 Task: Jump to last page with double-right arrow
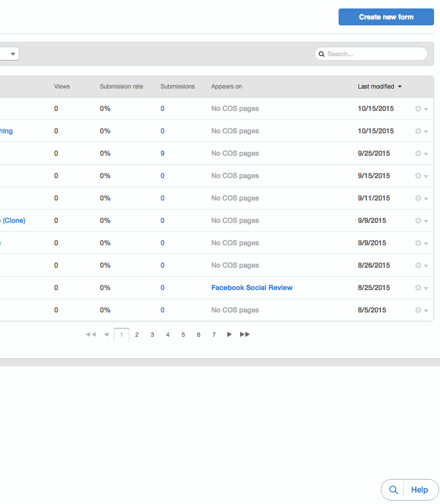[245, 334]
